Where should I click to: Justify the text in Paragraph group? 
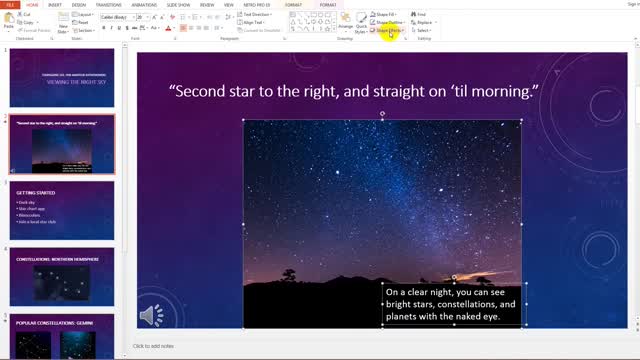coord(207,28)
